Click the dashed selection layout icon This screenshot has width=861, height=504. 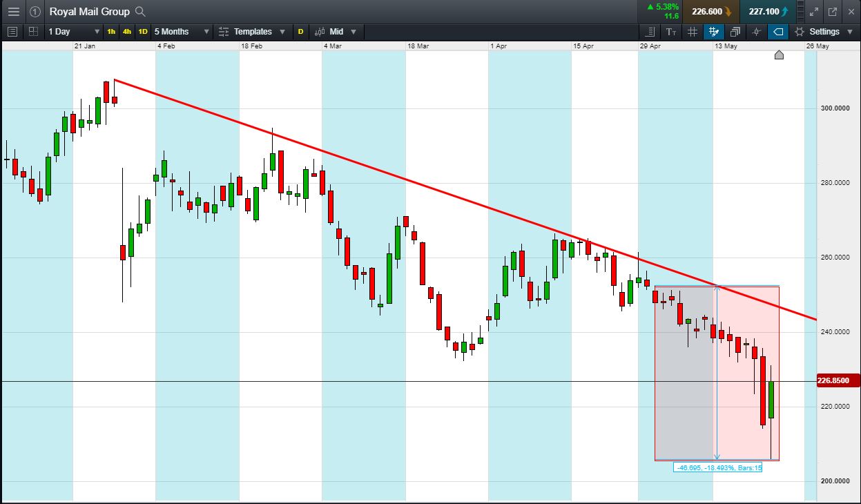tap(33, 32)
